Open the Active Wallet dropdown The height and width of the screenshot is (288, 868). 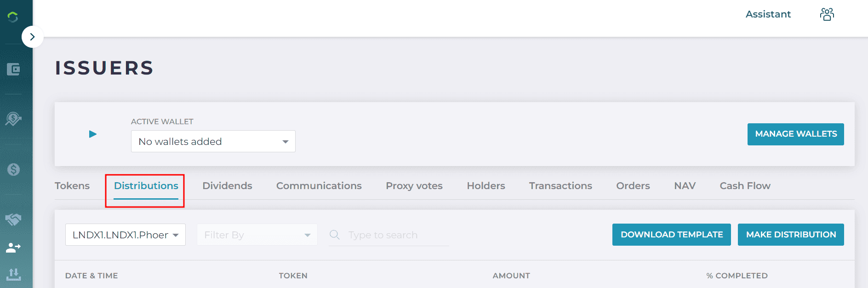click(x=213, y=141)
